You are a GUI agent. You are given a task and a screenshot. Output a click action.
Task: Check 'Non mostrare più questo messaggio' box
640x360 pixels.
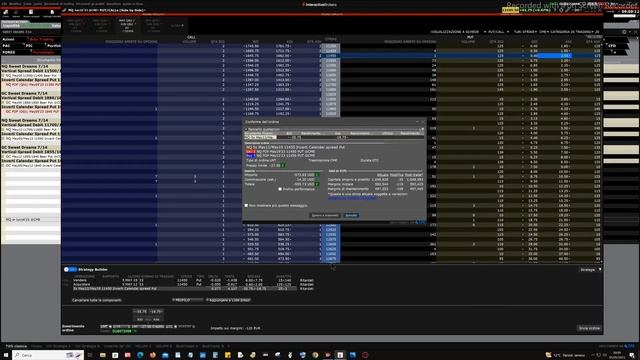246,205
